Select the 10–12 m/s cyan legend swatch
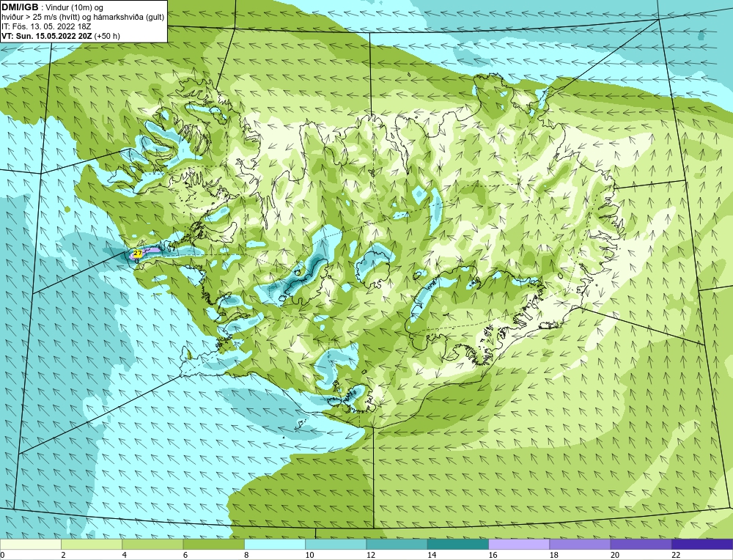This screenshot has width=733, height=560. pyautogui.click(x=336, y=544)
